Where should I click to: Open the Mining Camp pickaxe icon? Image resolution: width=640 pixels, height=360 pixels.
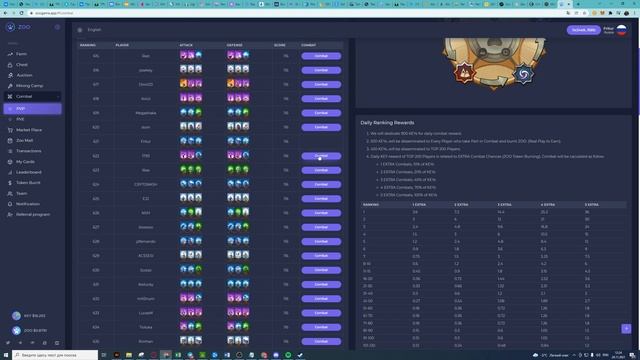click(x=10, y=86)
